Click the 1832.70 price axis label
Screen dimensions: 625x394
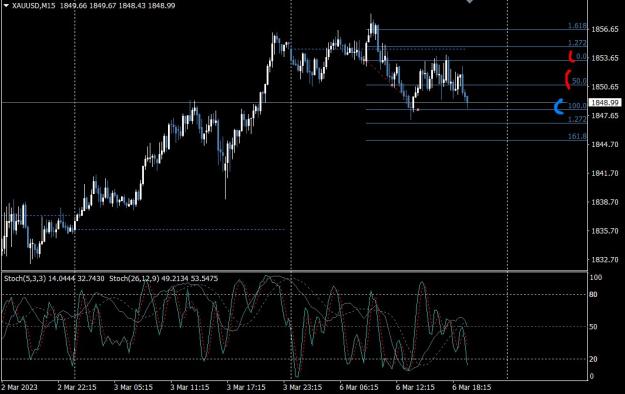(605, 260)
